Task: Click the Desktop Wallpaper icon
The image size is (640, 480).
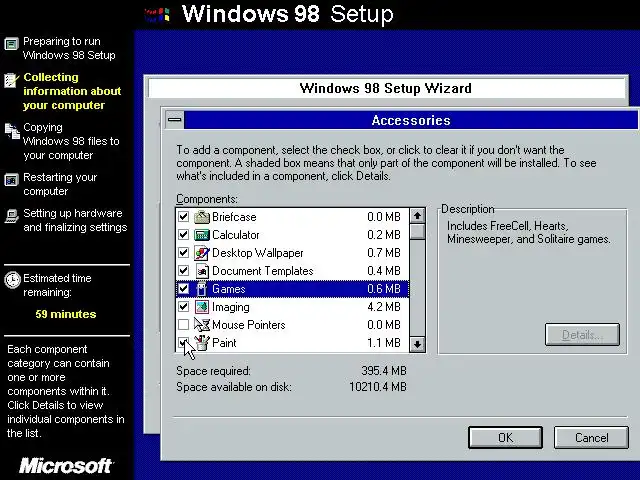Action: click(x=202, y=253)
